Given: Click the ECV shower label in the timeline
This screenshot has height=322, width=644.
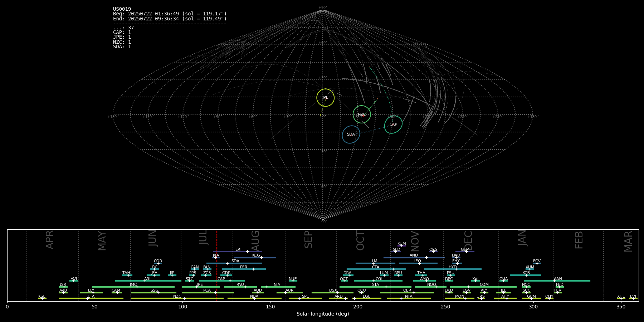Looking at the screenshot, I should (x=537, y=261).
